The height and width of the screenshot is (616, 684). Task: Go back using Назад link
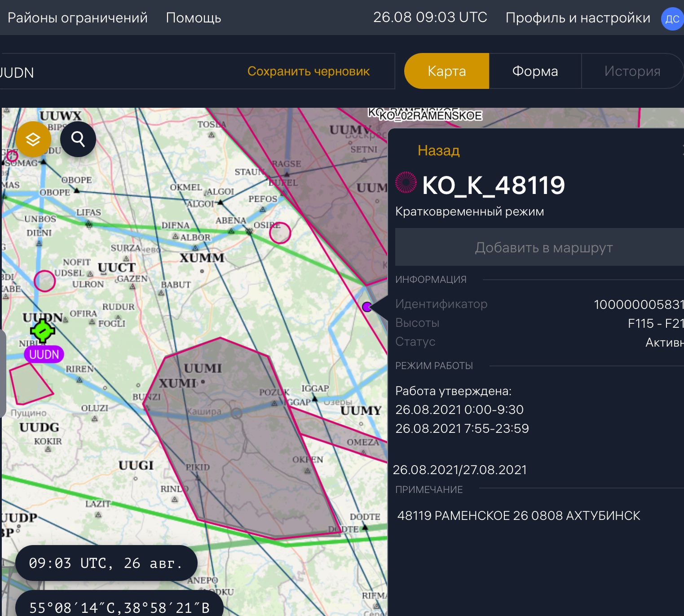click(x=438, y=150)
